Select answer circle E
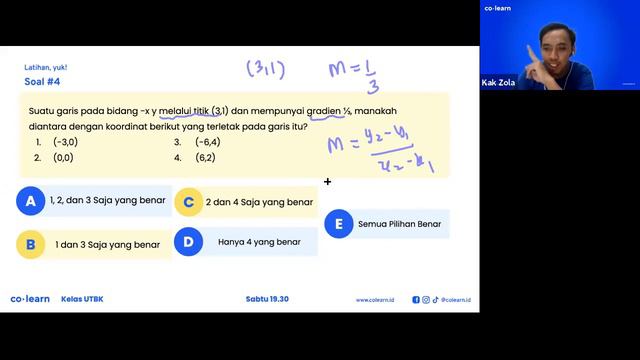640x360 pixels. (x=339, y=224)
